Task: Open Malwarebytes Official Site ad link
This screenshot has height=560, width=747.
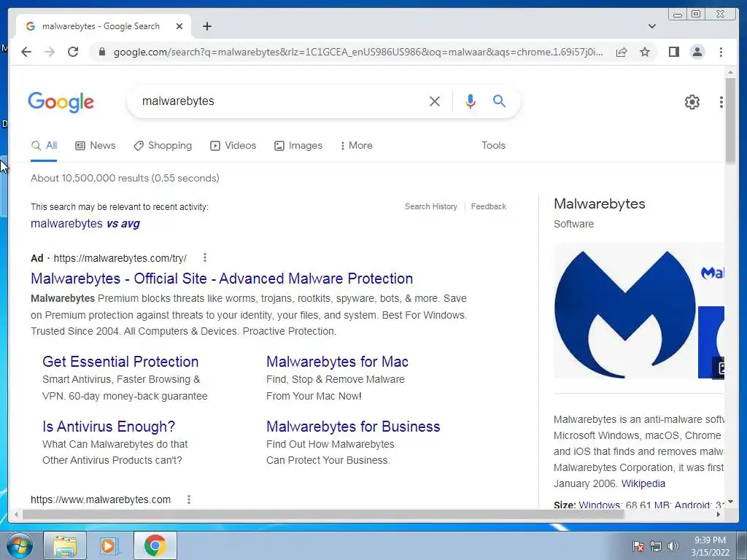Action: click(x=222, y=279)
